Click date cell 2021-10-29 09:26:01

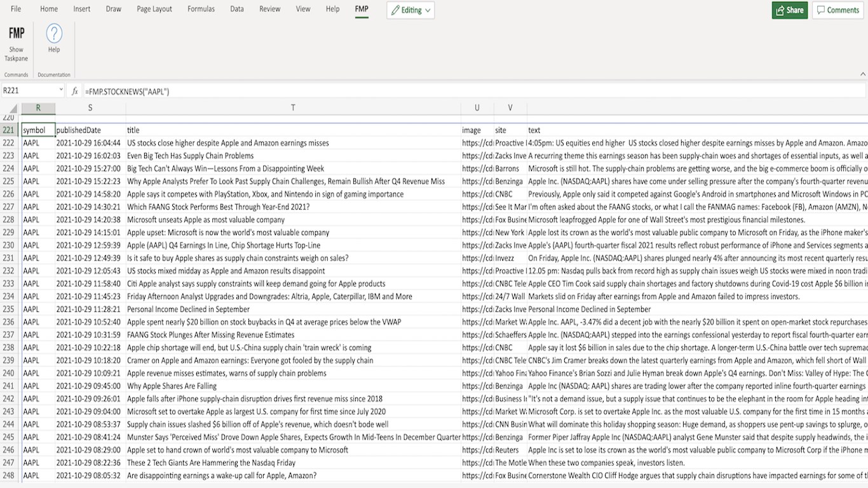[x=90, y=398]
